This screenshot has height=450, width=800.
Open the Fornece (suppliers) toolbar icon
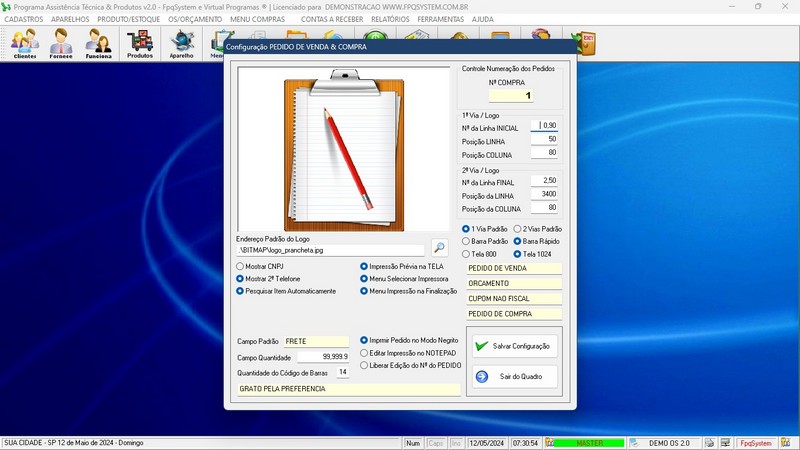[61, 44]
